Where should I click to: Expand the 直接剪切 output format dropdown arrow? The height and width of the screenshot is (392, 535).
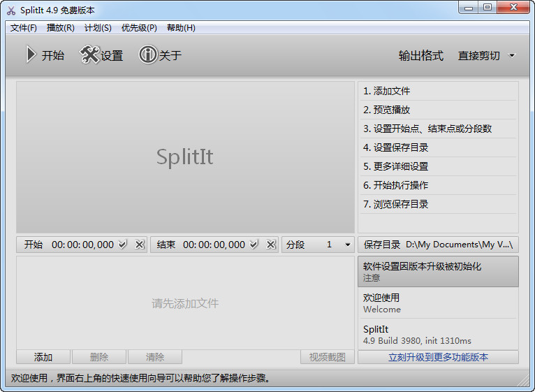[512, 55]
